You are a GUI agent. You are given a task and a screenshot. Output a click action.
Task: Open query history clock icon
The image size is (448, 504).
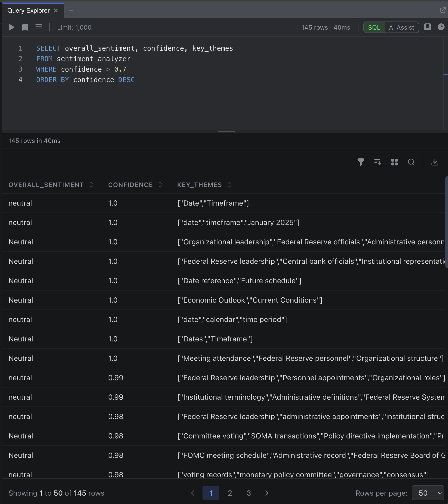[441, 27]
